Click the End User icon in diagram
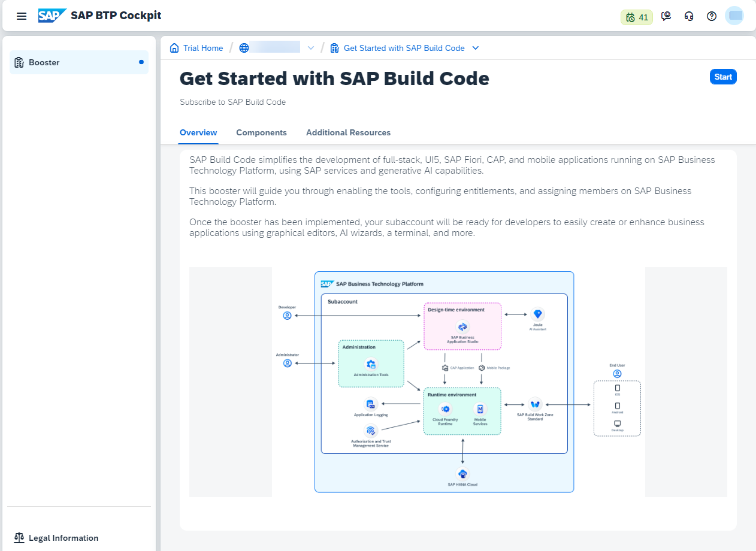756x551 pixels. pos(617,374)
